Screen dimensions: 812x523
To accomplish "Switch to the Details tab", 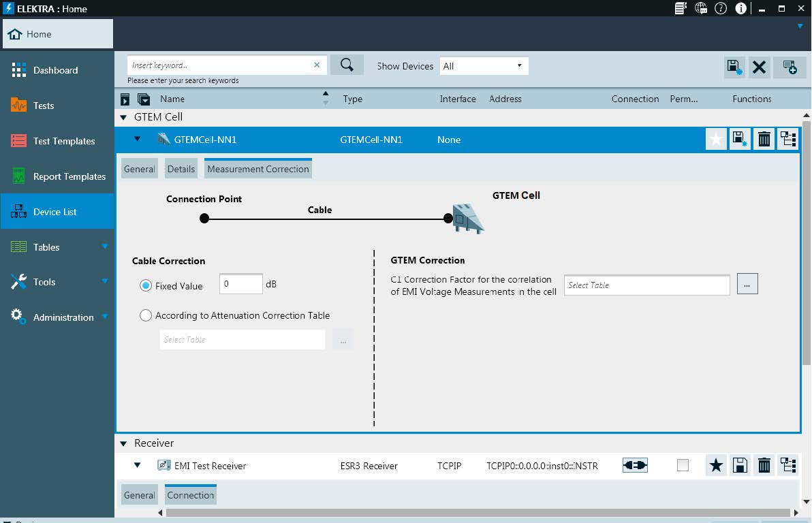I will tap(181, 169).
